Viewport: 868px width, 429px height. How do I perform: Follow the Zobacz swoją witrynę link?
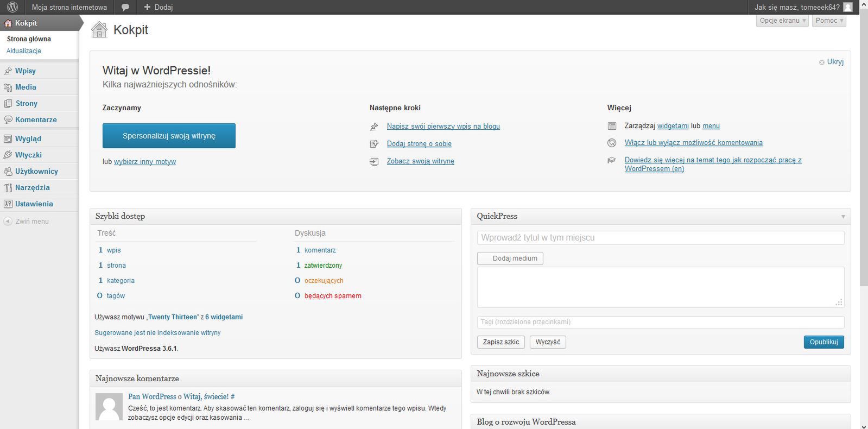(x=421, y=161)
